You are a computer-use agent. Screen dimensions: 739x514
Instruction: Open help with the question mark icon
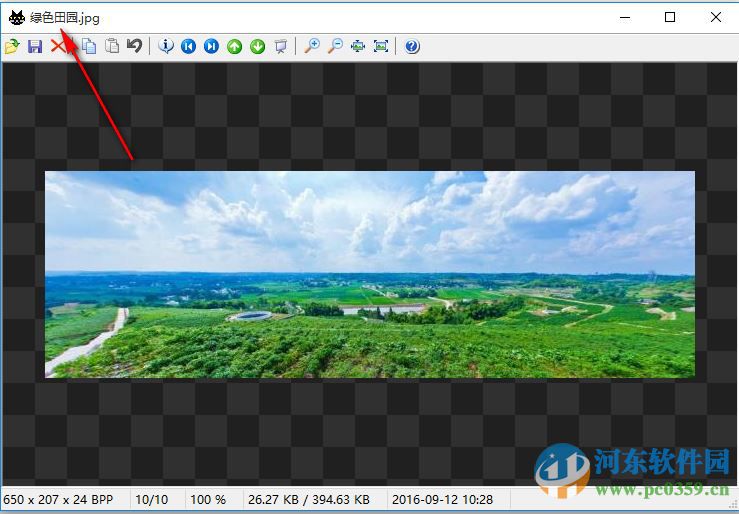412,46
